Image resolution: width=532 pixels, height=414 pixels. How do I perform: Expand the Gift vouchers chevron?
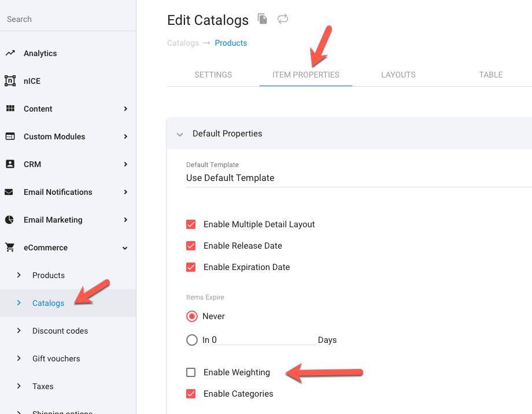(19, 358)
